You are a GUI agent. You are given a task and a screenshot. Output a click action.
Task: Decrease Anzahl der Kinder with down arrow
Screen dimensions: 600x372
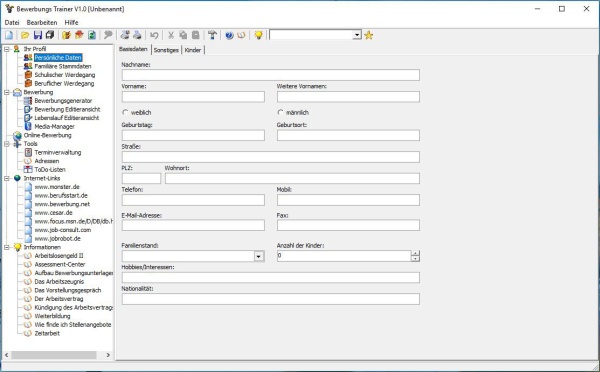415,259
